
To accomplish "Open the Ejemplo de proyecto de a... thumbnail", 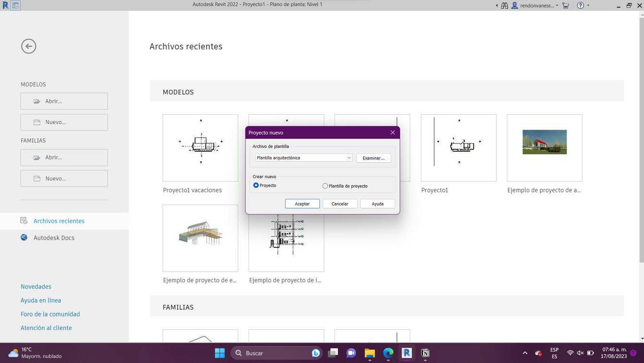I will click(545, 148).
